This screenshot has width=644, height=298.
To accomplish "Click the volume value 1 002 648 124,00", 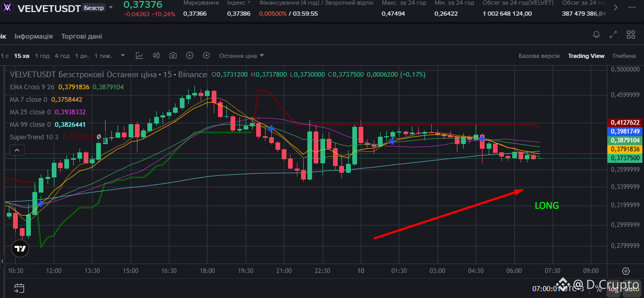I will click(507, 14).
